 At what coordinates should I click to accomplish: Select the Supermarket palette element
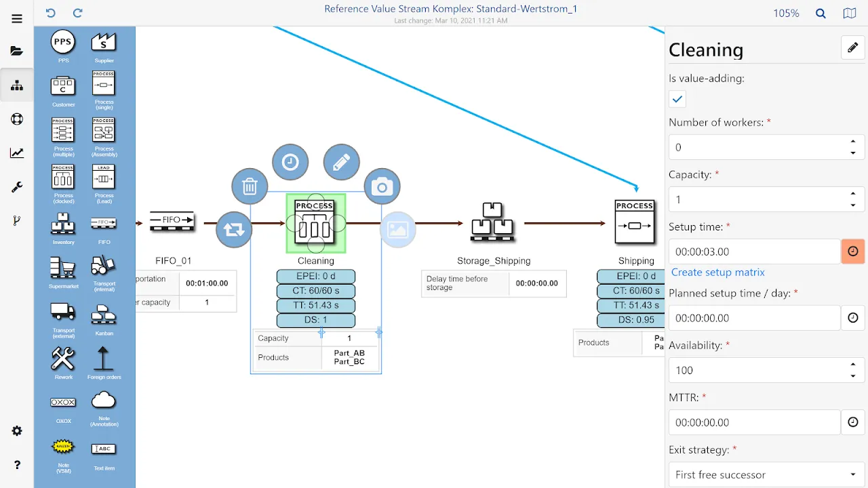63,272
